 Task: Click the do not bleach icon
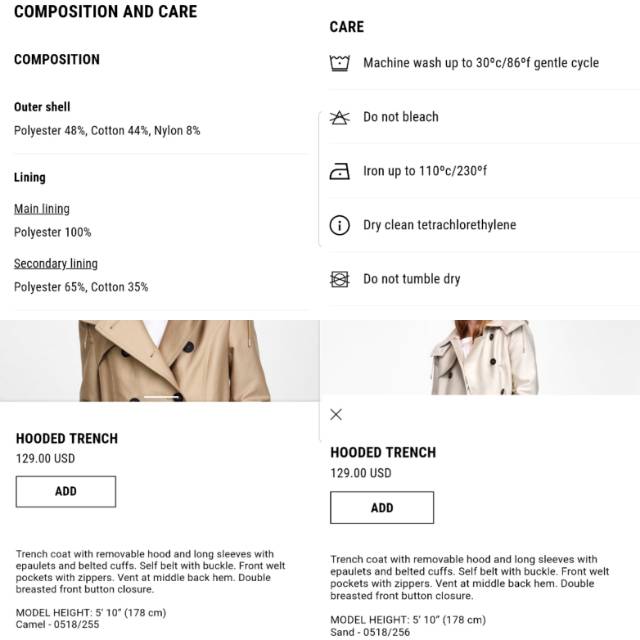340,117
